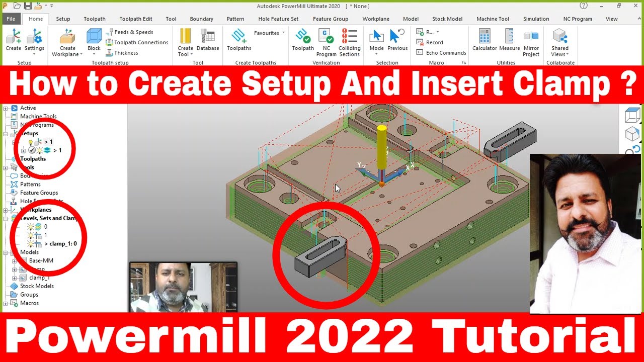Select Stock Models in the explorer tree

tap(37, 286)
